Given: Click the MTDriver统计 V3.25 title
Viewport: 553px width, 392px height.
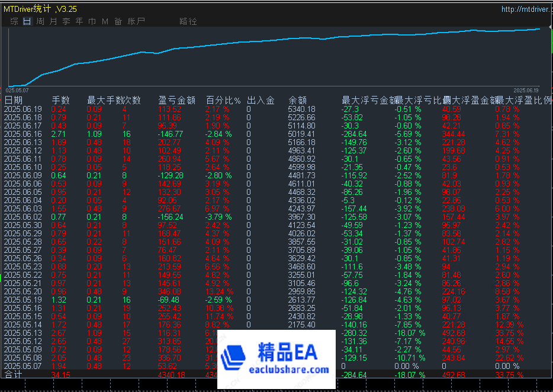Looking at the screenshot, I should click(x=40, y=9).
